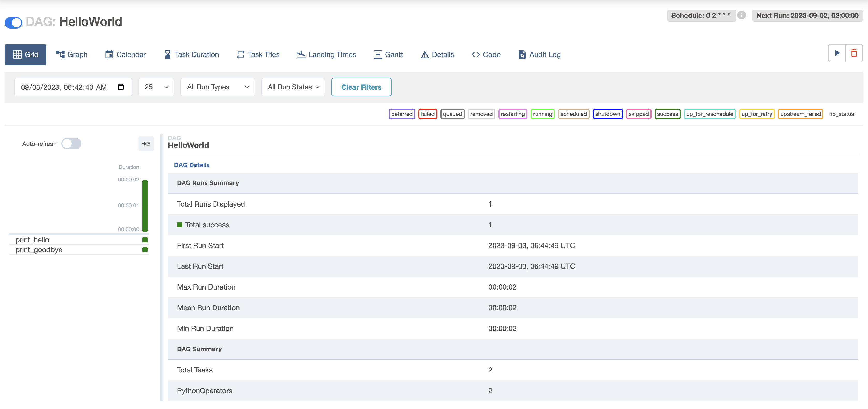This screenshot has height=409, width=868.
Task: Click the green print_hello task status square
Action: click(145, 240)
